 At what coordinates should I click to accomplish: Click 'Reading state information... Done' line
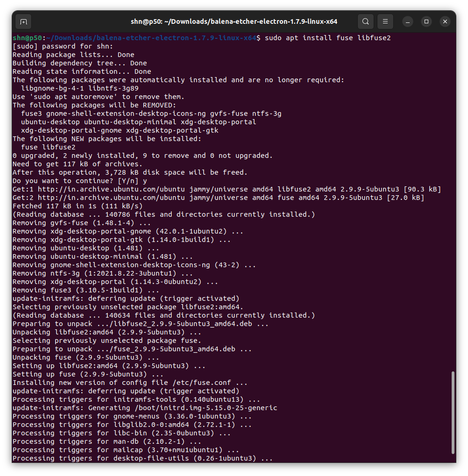[82, 71]
